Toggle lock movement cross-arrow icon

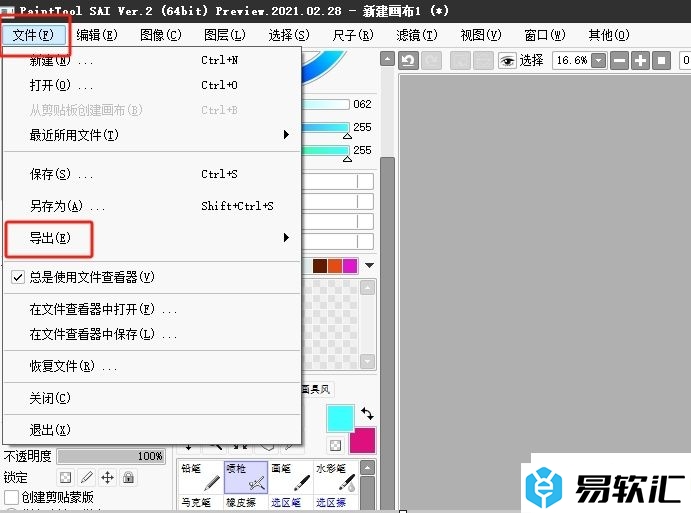108,477
